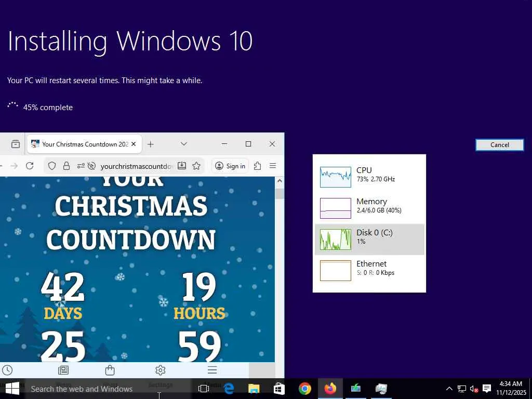The image size is (532, 399).
Task: Reload the Christmas Countdown page
Action: pos(30,166)
